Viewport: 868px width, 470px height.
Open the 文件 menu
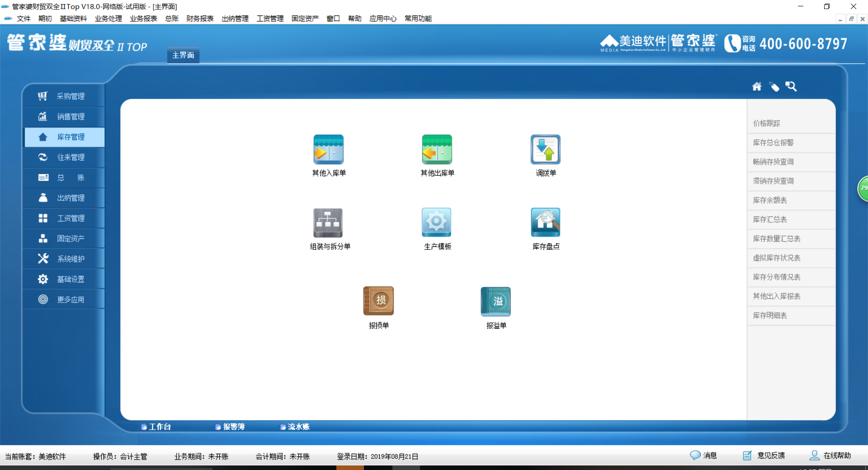[24, 19]
